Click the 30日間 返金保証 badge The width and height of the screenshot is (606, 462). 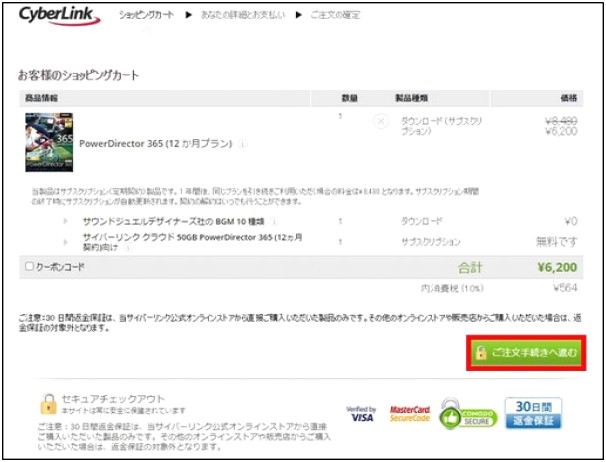(x=533, y=413)
